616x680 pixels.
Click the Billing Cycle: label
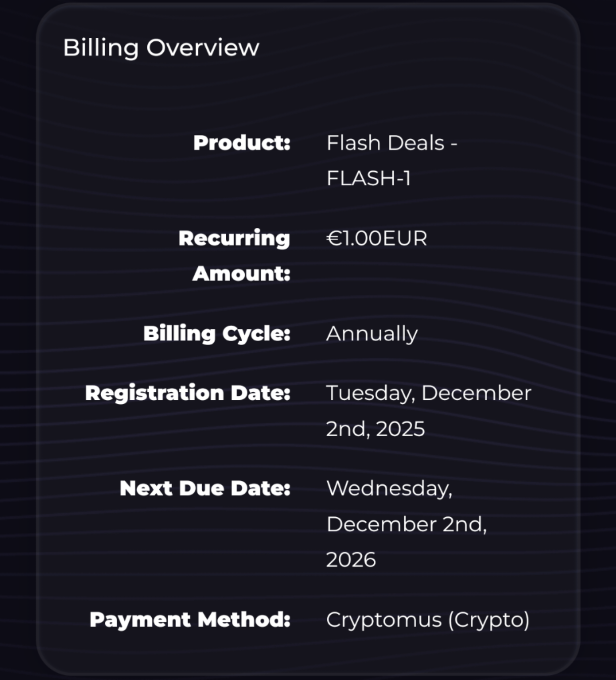click(217, 334)
